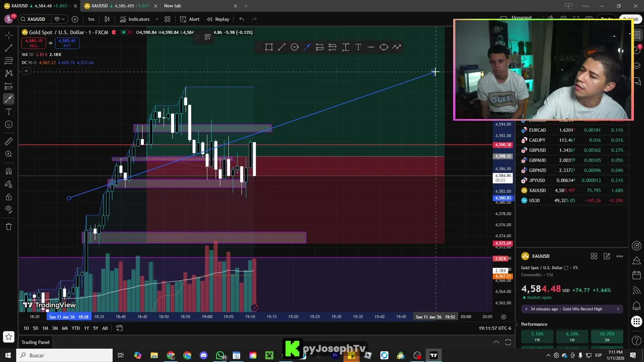Select the trend line tool in left sidebar
The height and width of the screenshot is (362, 644).
(x=9, y=48)
